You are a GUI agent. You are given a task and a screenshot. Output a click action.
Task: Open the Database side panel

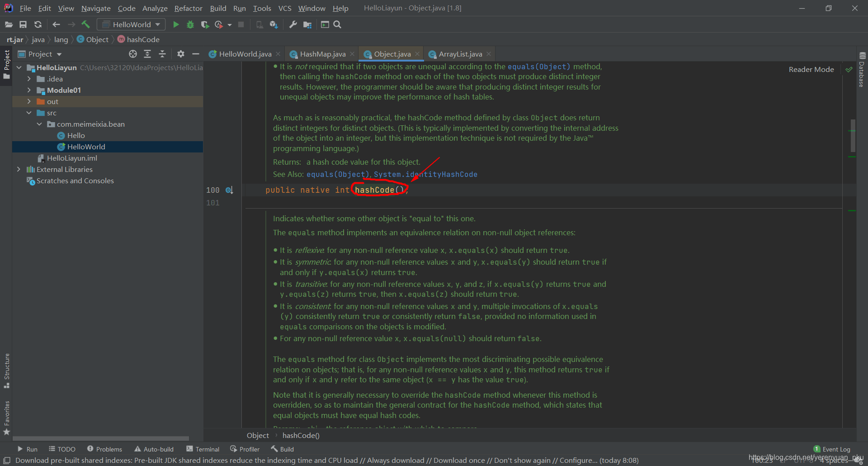point(862,70)
